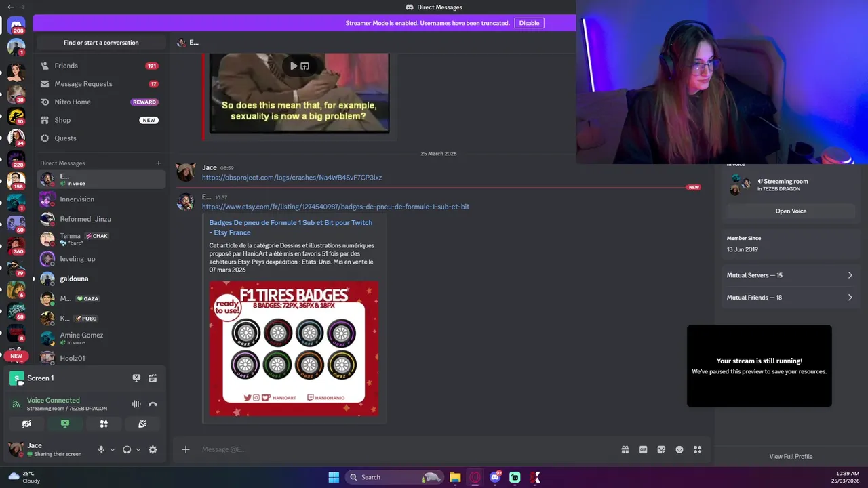Screen dimensions: 868x488
Task: Toggle noise suppression waveform icon
Action: [136, 404]
